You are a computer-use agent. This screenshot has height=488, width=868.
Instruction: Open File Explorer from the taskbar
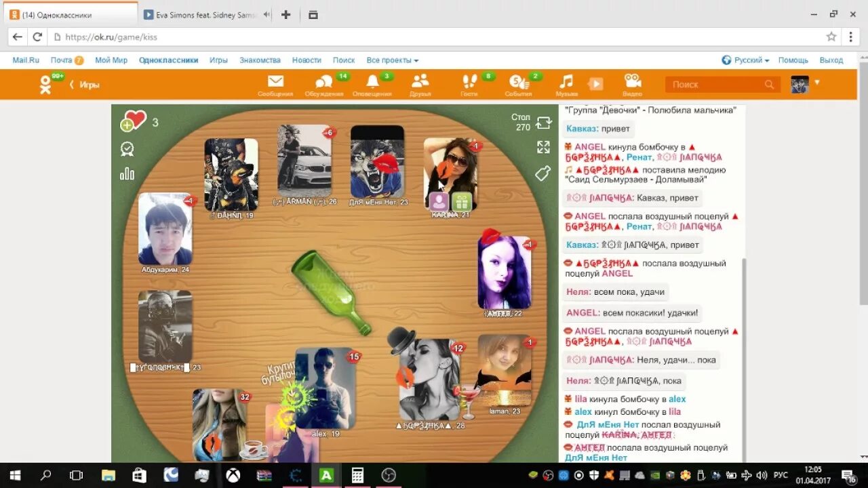tap(108, 475)
